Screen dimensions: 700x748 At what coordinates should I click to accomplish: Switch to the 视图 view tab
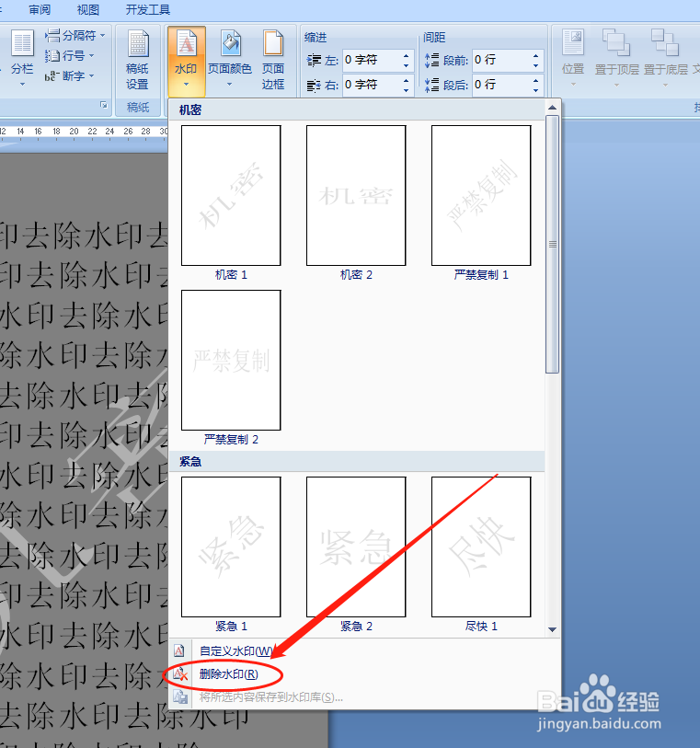(x=87, y=10)
